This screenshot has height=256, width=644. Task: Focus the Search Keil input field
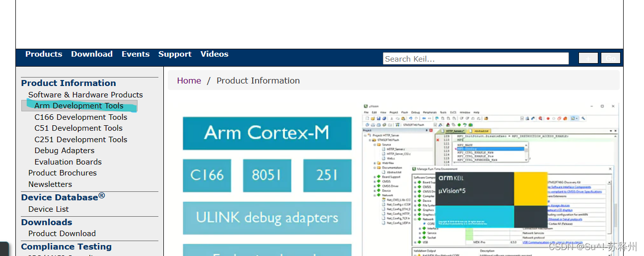coord(476,59)
